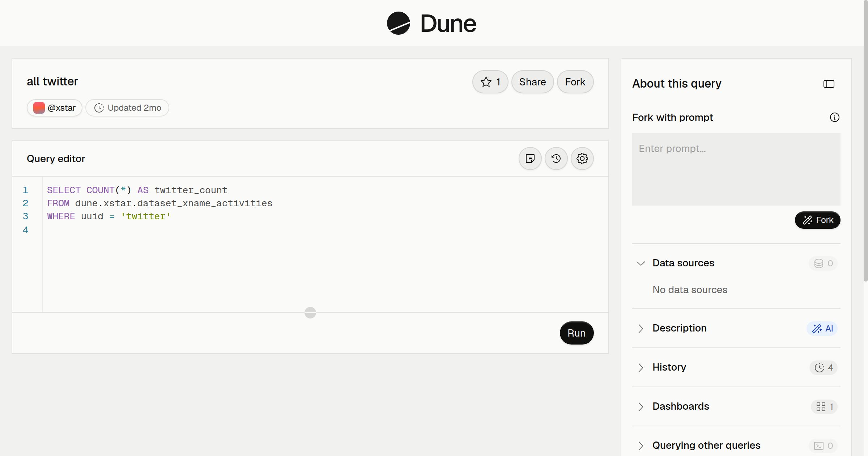Click the Fork button beside Share
Viewport: 868px width, 456px height.
(x=575, y=82)
